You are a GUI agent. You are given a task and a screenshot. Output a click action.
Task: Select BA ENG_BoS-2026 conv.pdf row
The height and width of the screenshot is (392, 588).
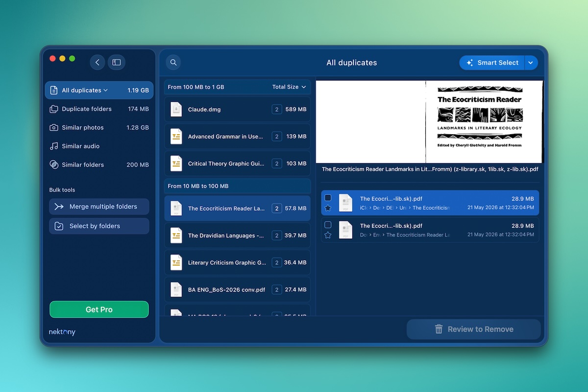[x=237, y=290]
